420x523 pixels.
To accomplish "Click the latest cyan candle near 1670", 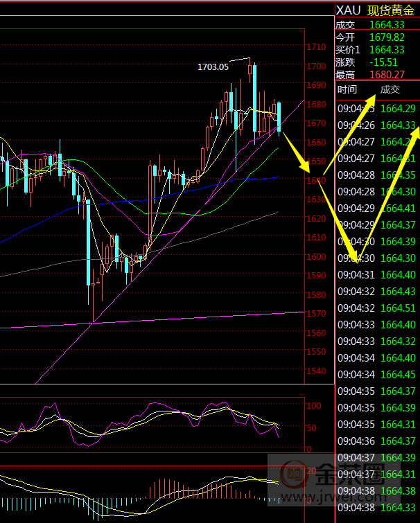I will 279,117.
